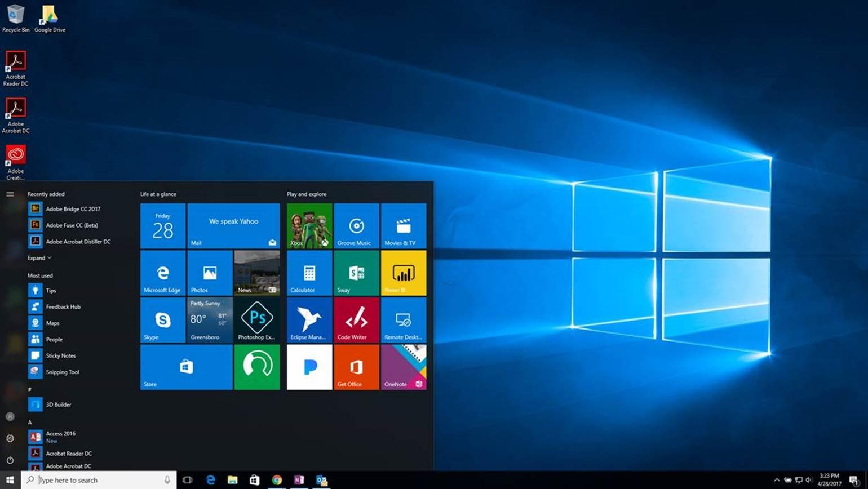868x489 pixels.
Task: Open the OneNote tile in the Start menu
Action: click(404, 367)
